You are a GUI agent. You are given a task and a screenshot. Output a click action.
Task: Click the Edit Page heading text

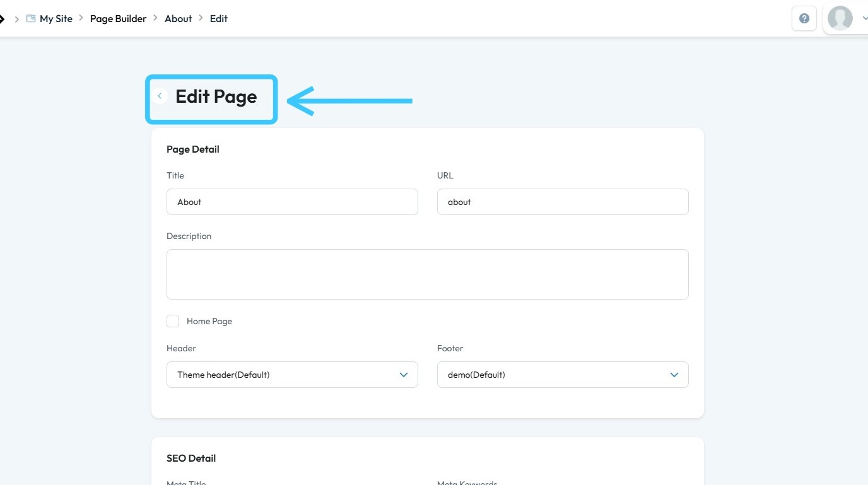(216, 96)
